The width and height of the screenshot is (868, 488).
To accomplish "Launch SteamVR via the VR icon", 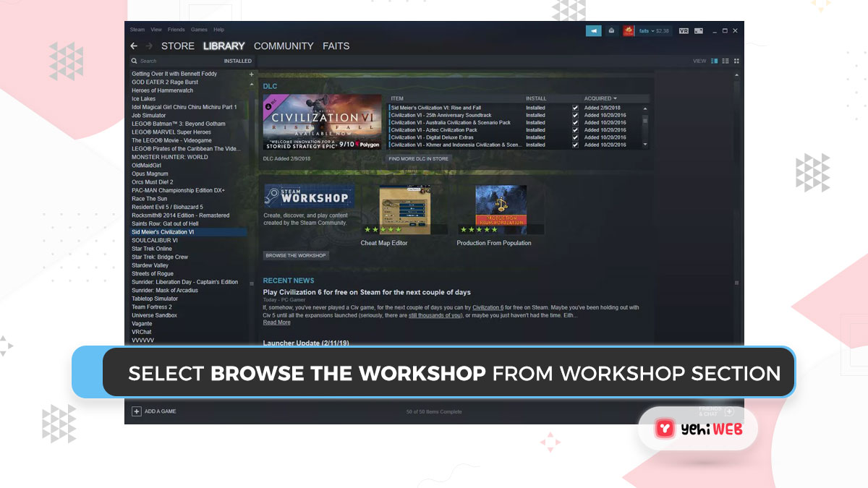I will 684,30.
